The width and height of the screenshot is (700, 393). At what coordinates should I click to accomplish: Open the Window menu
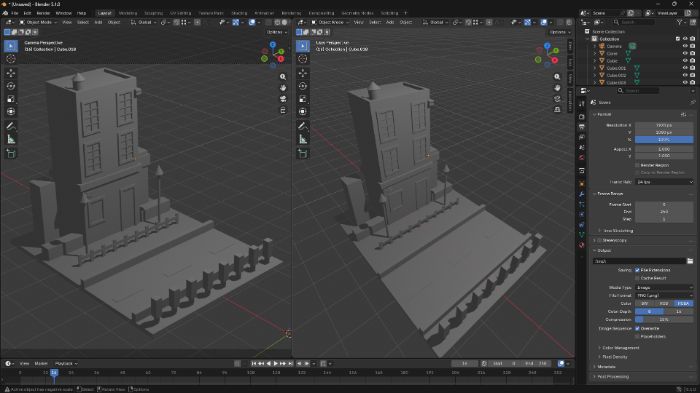click(x=63, y=13)
